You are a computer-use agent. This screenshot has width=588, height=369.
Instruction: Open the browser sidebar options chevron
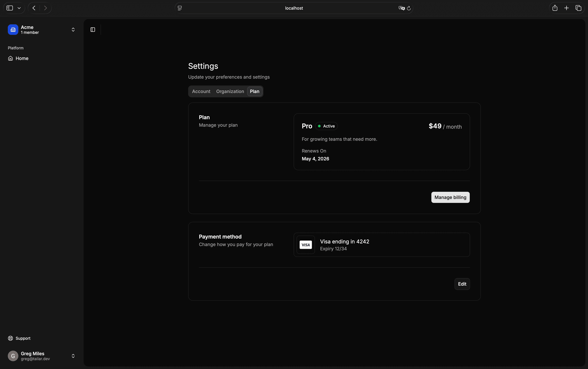19,8
